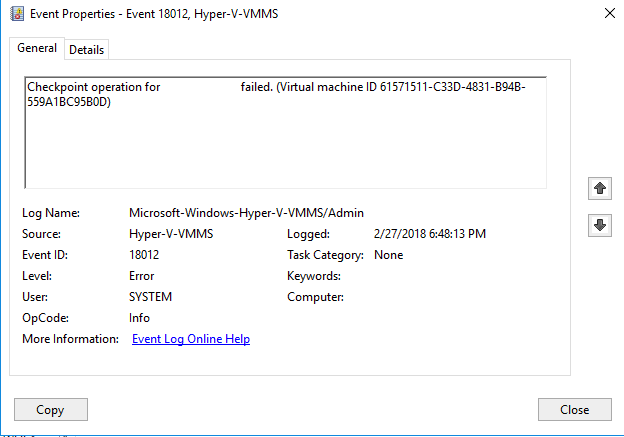Click the User value SYSTEM

point(150,297)
